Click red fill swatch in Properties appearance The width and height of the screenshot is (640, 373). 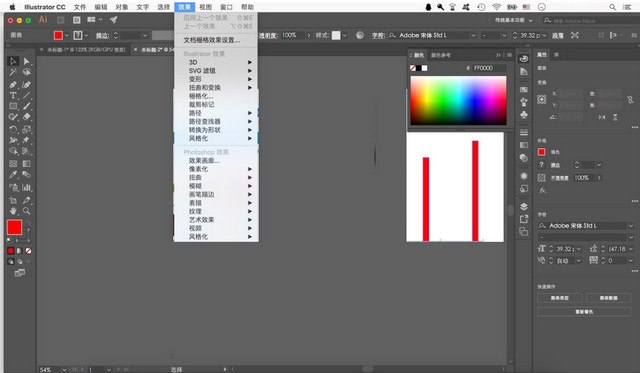click(542, 152)
